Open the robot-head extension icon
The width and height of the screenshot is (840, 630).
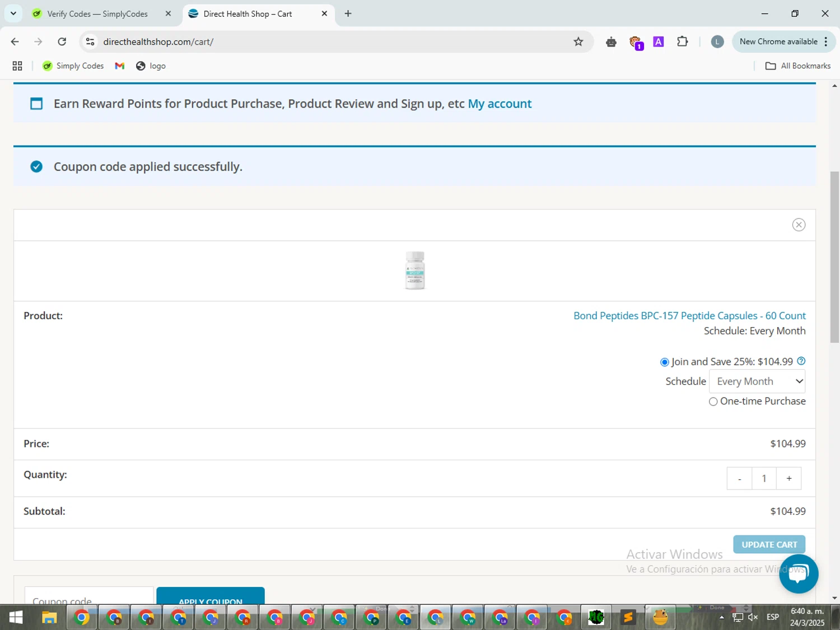tap(611, 42)
